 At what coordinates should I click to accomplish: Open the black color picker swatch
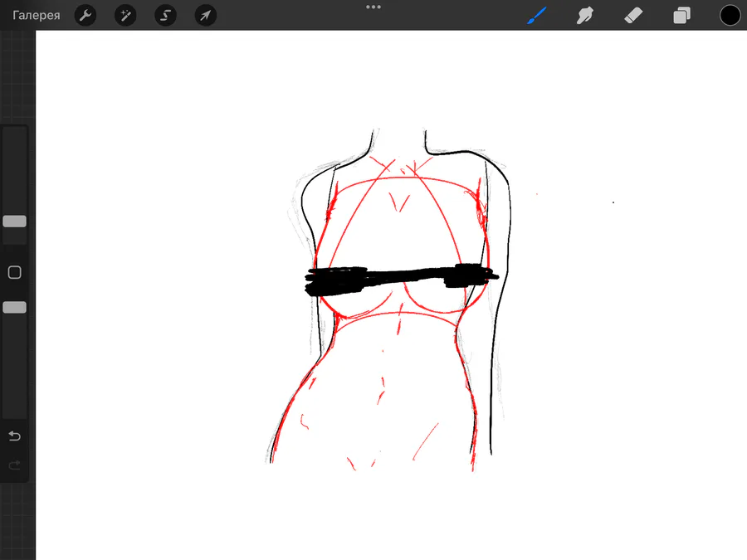[x=730, y=15]
